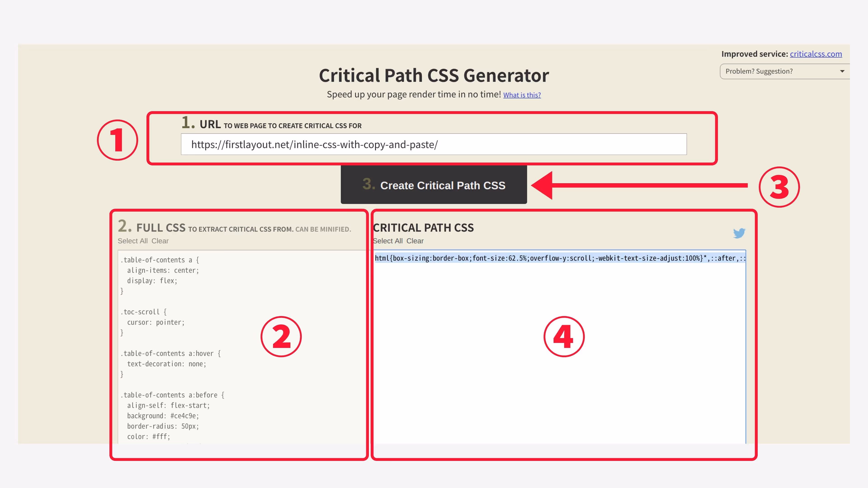Click the Critical Path CSS Generator title
The image size is (868, 488).
point(434,75)
